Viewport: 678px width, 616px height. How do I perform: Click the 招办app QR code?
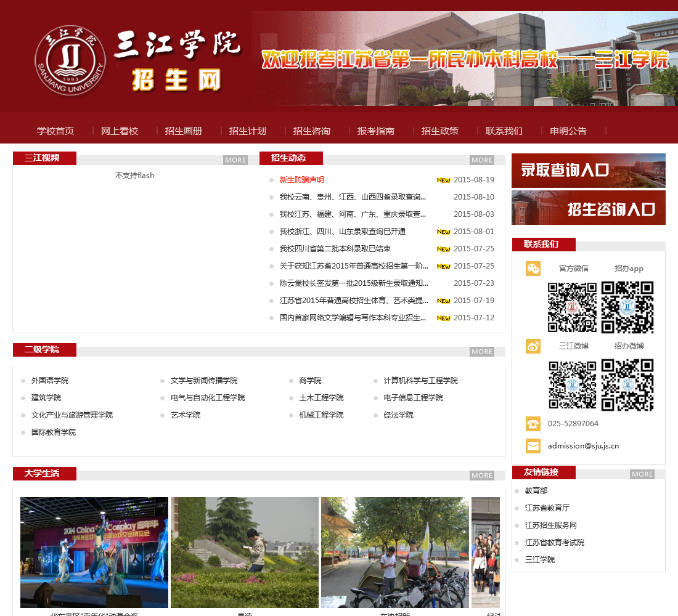[627, 307]
